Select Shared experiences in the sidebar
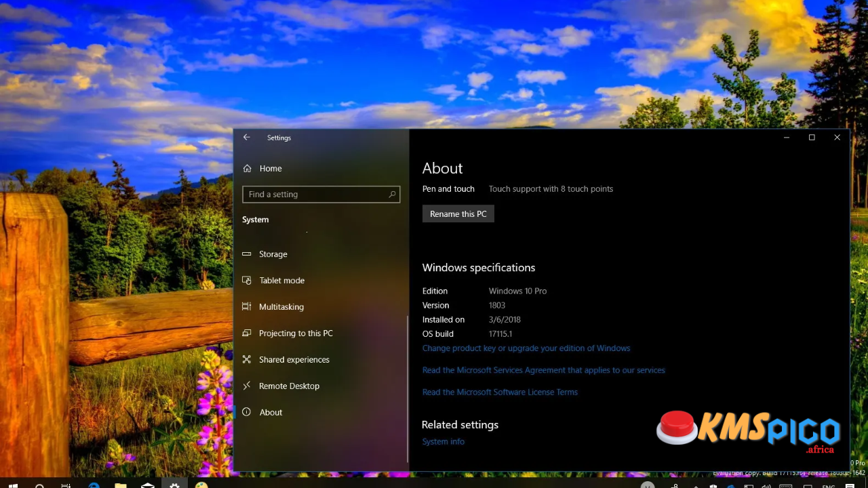Viewport: 868px width, 488px height. pyautogui.click(x=294, y=360)
